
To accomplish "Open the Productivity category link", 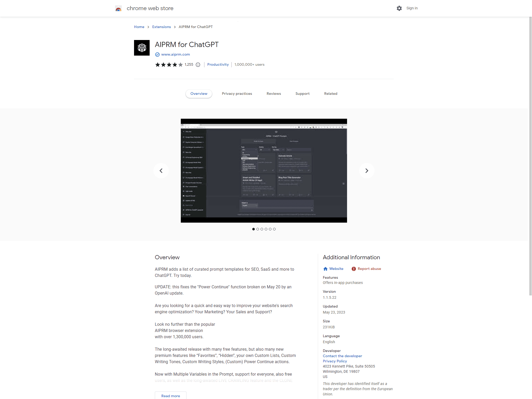I will [x=218, y=65].
